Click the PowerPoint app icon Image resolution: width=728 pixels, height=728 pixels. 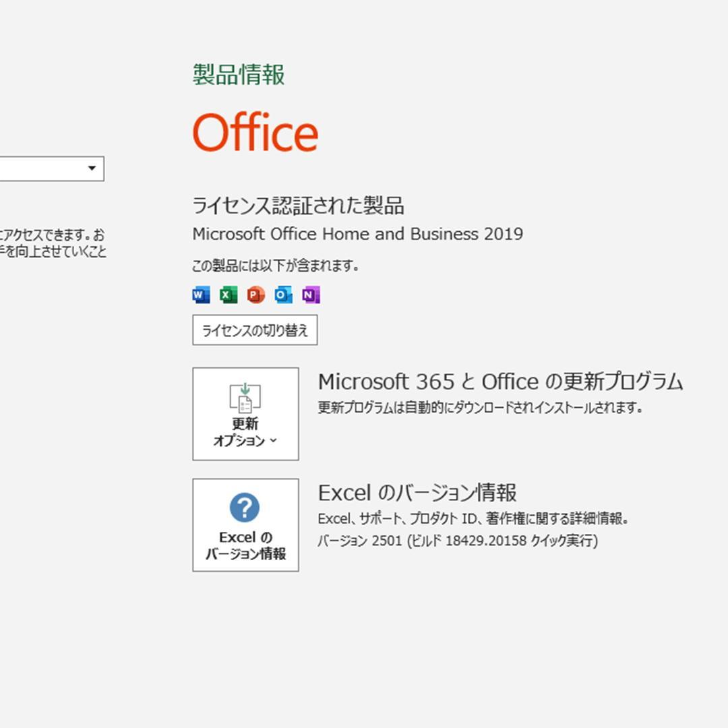coord(255,295)
